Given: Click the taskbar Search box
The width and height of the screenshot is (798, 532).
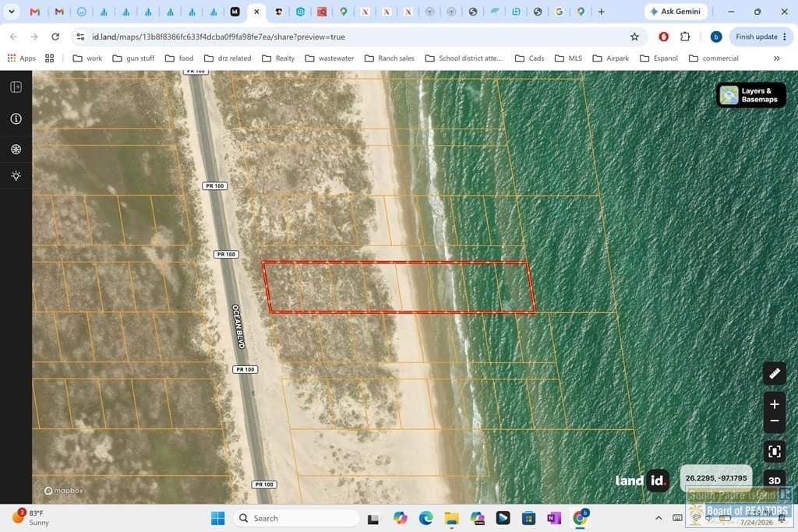Looking at the screenshot, I should pyautogui.click(x=296, y=518).
